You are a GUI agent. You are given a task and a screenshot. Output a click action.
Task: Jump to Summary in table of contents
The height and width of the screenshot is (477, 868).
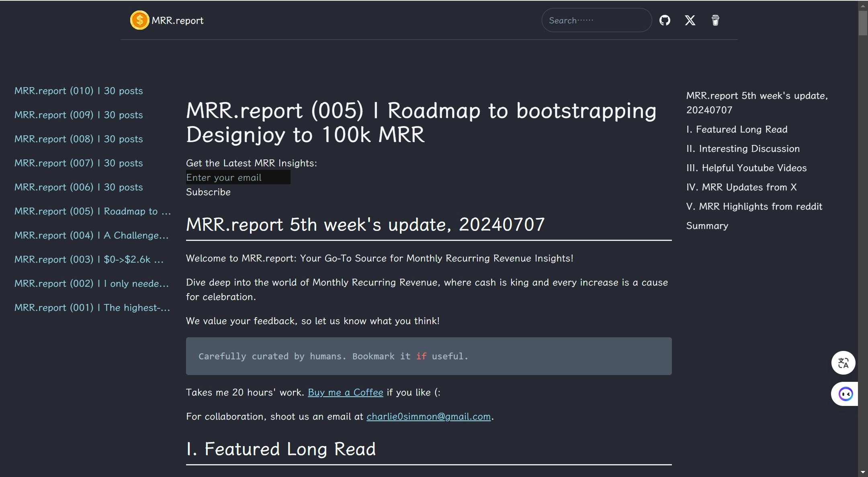coord(707,226)
